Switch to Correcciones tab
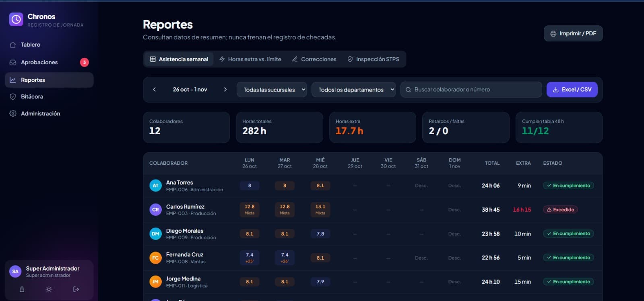This screenshot has width=644, height=301. coord(314,59)
